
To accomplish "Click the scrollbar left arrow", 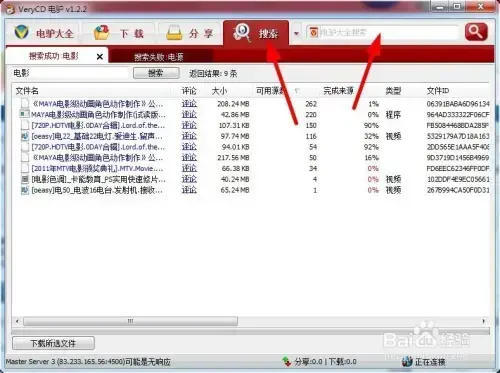I will [x=17, y=321].
